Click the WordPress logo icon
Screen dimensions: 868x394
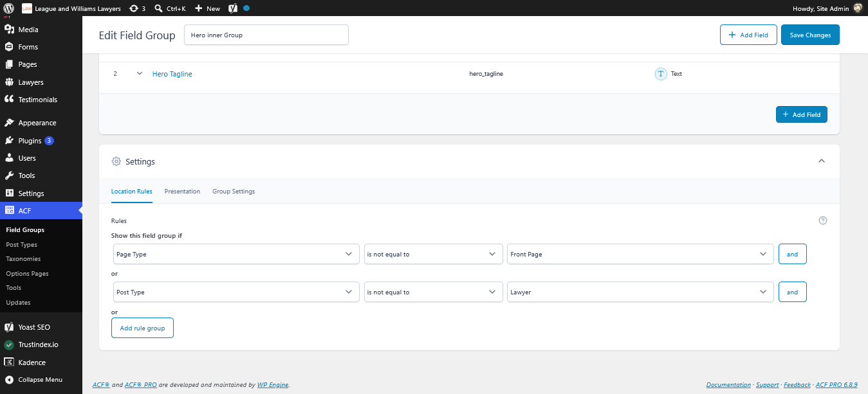(9, 8)
